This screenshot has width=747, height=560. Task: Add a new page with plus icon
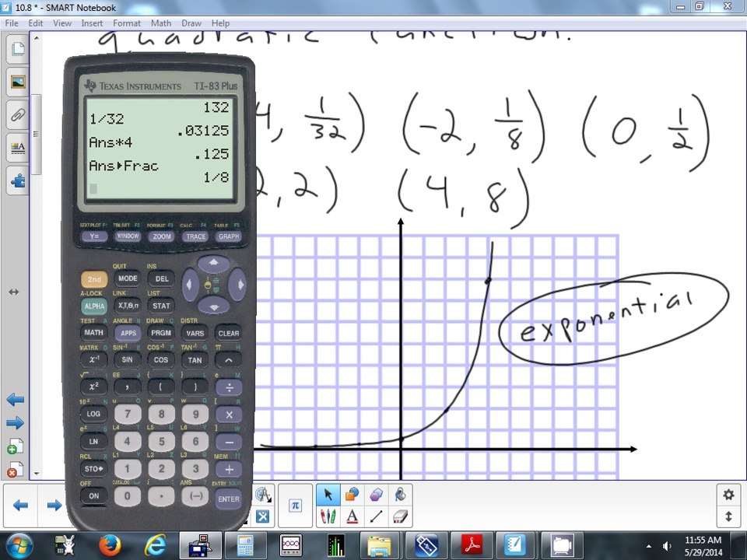(x=15, y=446)
